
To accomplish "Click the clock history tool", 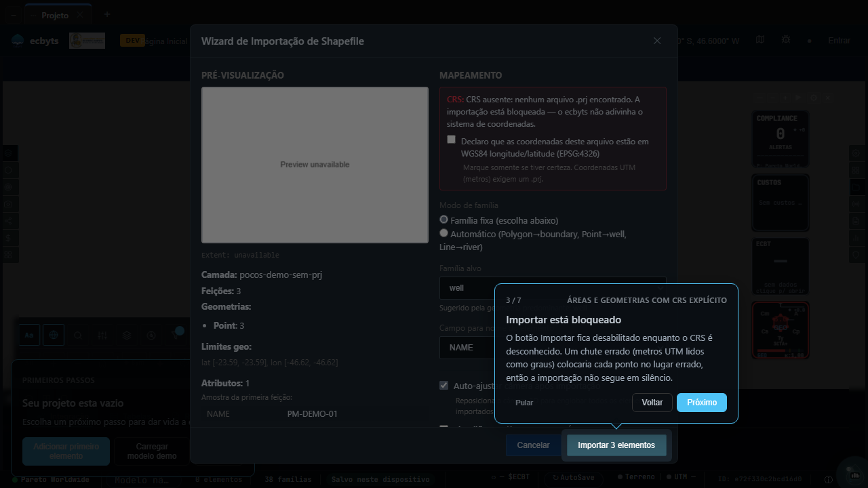I will [x=151, y=335].
